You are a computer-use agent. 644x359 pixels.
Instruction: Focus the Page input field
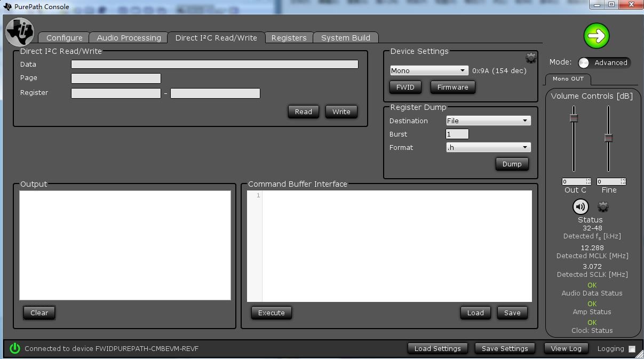click(x=116, y=78)
